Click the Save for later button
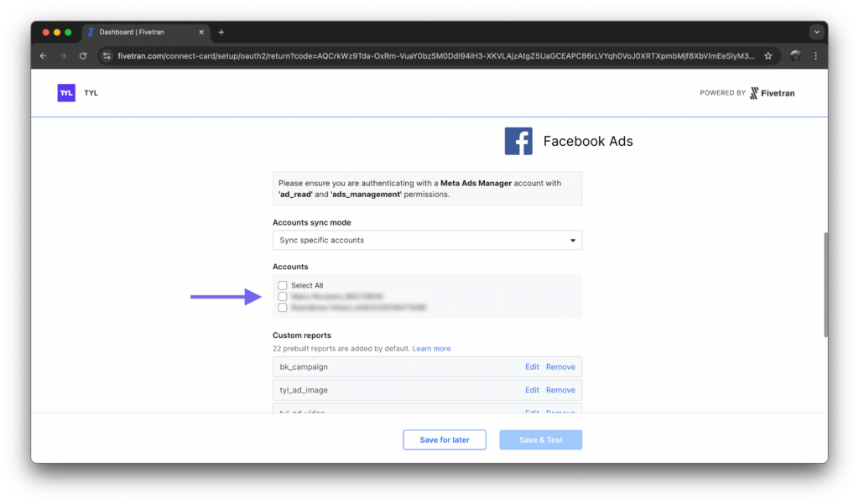The width and height of the screenshot is (859, 504). [x=445, y=440]
